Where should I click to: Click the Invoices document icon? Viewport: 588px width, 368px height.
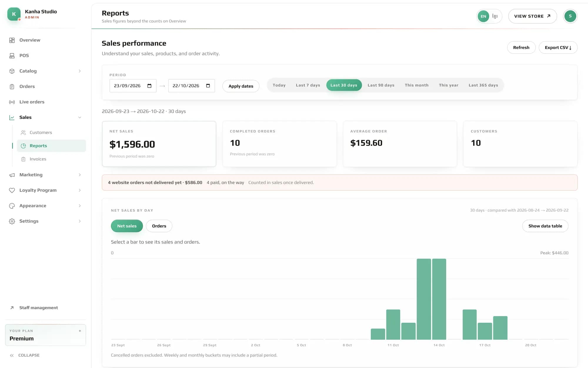24,159
